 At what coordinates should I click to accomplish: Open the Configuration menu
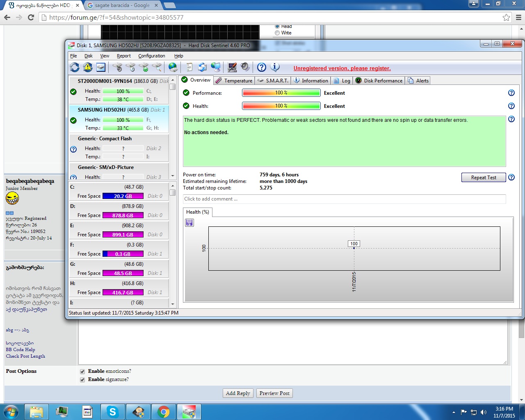[152, 56]
